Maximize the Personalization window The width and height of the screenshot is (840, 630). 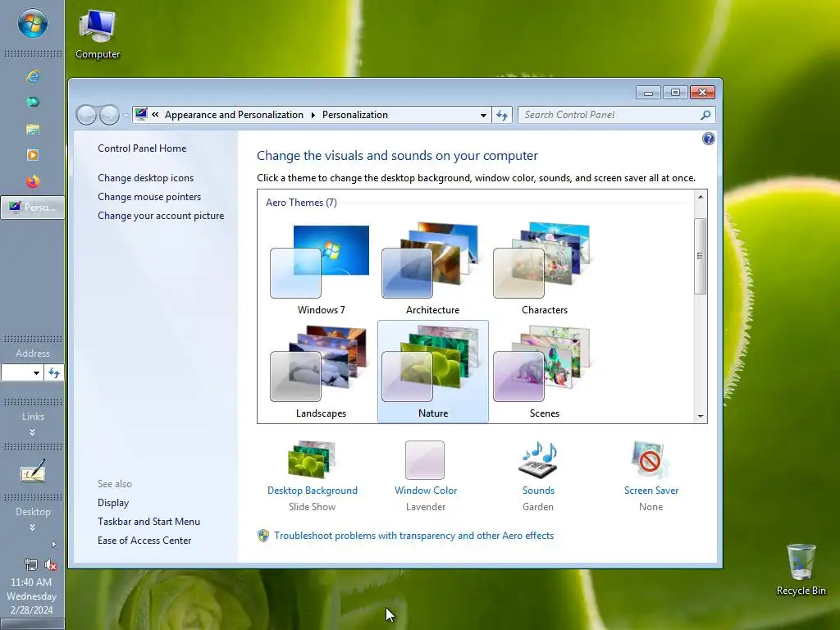coord(675,93)
